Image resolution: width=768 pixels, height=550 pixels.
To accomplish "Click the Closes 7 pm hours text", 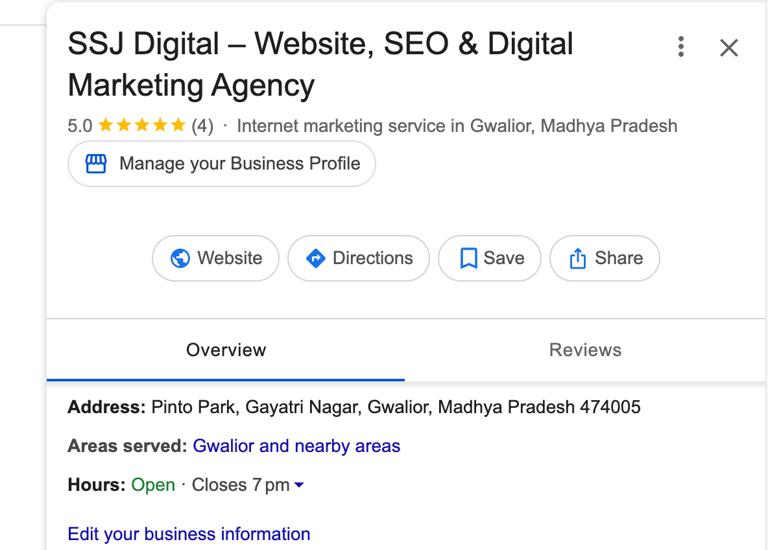I will click(x=240, y=485).
